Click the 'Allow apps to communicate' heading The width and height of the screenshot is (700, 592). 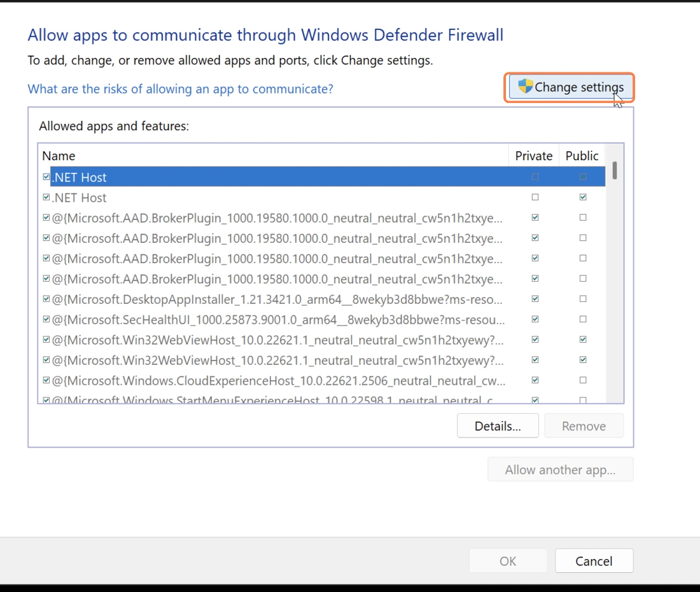[x=265, y=35]
